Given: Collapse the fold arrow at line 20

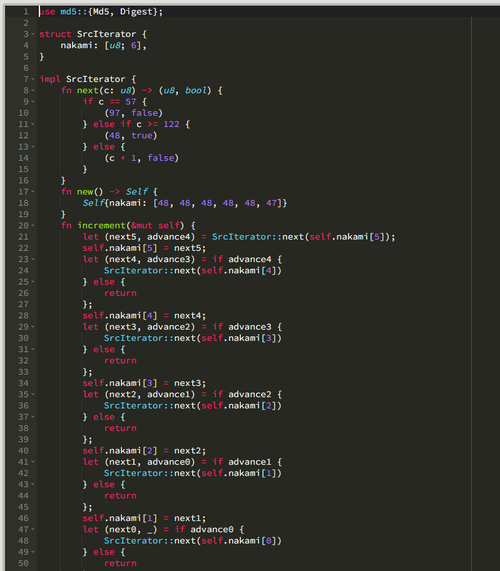Looking at the screenshot, I should coord(33,225).
